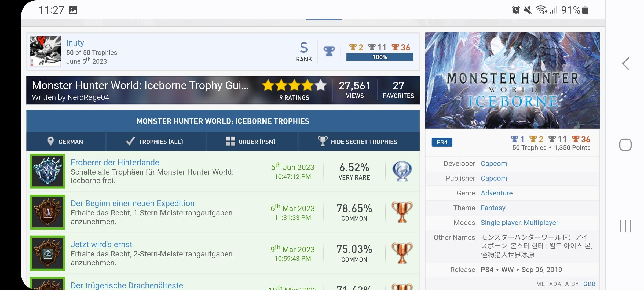
Task: Tap the fifth rating star of the guide
Action: point(321,86)
